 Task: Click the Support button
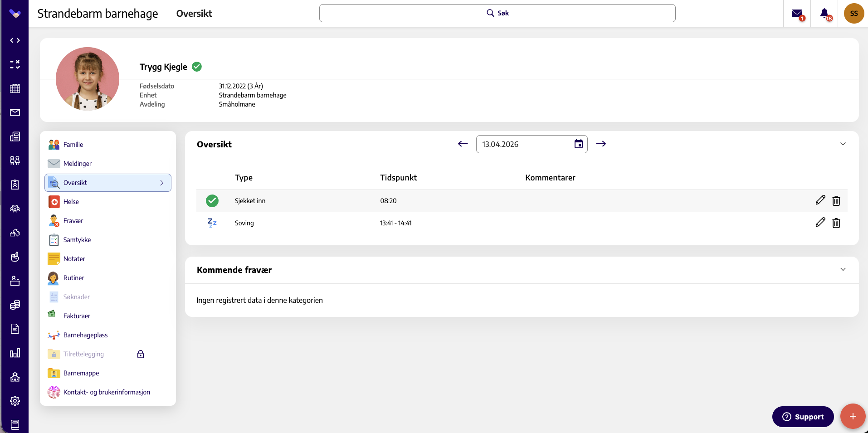pyautogui.click(x=803, y=417)
